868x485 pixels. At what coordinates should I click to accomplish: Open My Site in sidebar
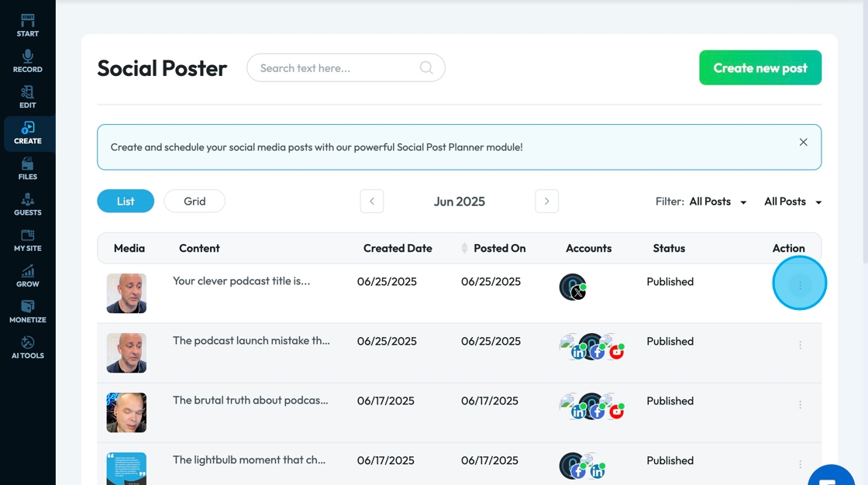pos(27,240)
